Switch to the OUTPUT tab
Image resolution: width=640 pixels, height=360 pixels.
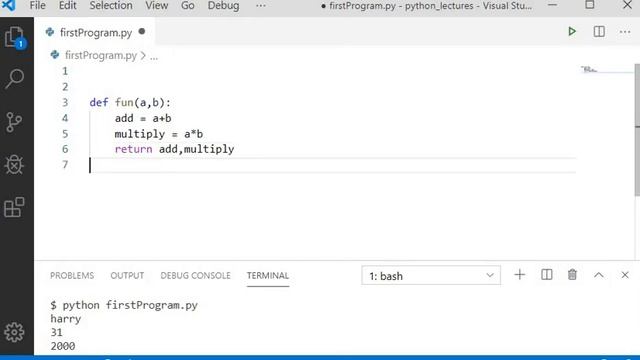(127, 276)
